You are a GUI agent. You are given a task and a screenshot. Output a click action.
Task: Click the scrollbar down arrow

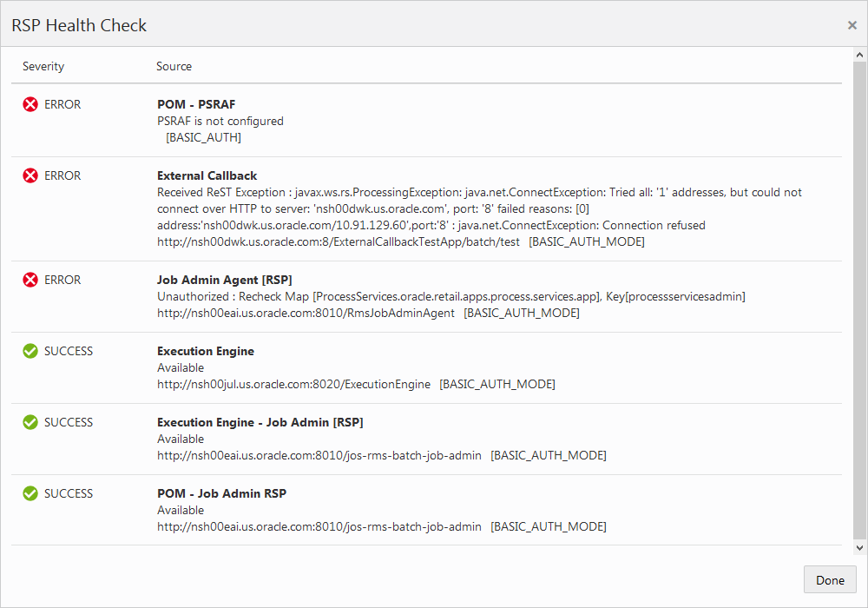coord(860,548)
